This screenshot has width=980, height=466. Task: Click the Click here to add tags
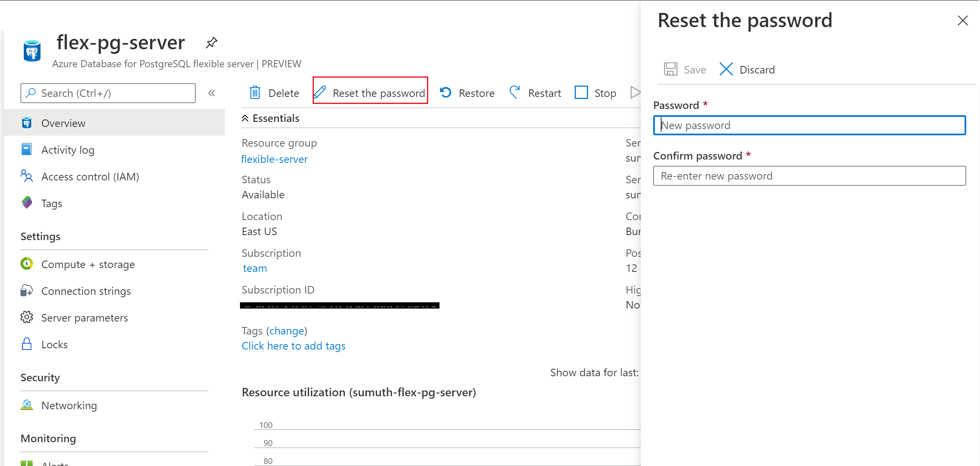click(x=293, y=345)
